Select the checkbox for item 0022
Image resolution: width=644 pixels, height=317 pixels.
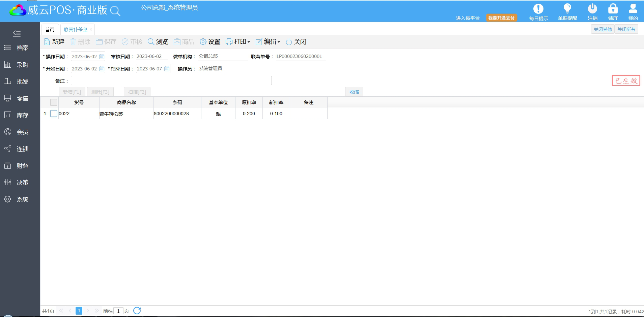(54, 114)
